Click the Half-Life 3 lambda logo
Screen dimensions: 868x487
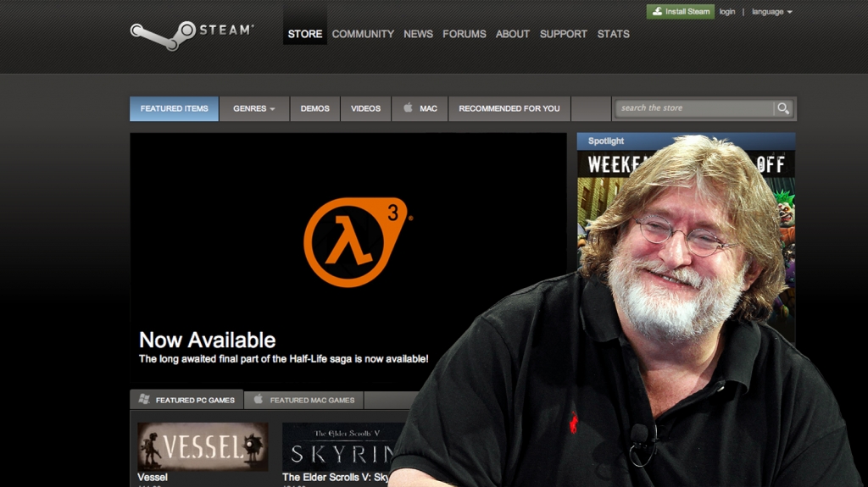354,242
